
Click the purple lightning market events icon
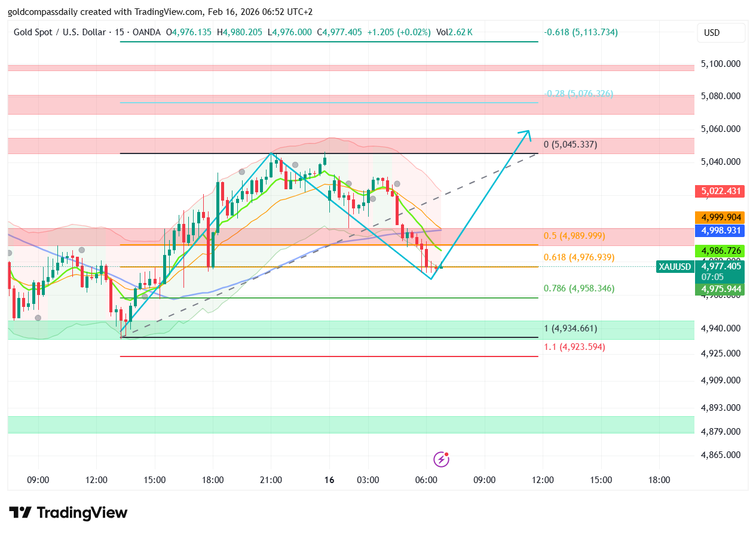tap(440, 459)
